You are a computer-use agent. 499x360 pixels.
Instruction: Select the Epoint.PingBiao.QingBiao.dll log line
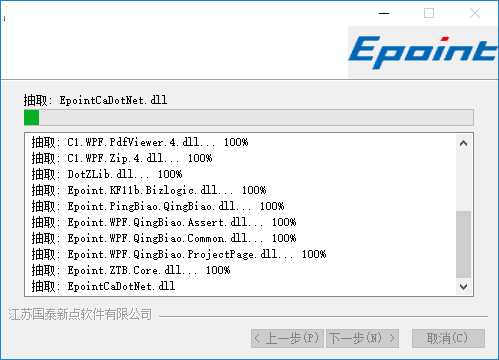pyautogui.click(x=158, y=206)
